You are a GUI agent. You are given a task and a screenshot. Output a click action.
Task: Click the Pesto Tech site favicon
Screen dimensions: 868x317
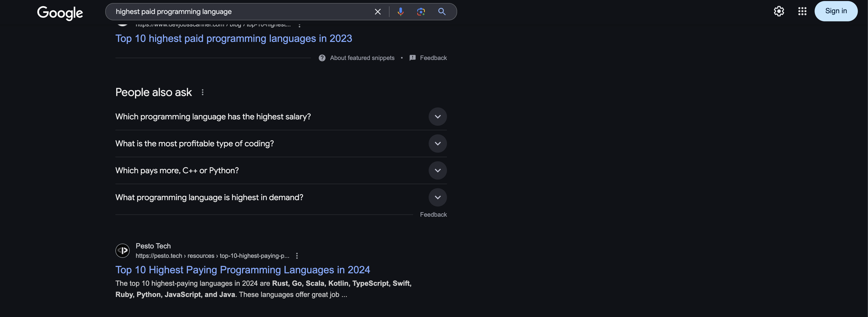[x=122, y=250]
